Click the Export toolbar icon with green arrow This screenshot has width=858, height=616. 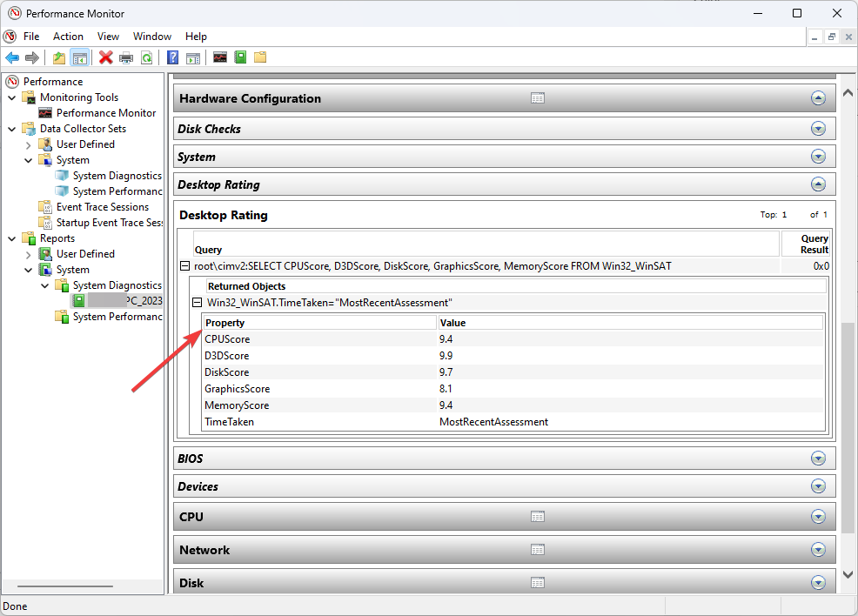[58, 57]
